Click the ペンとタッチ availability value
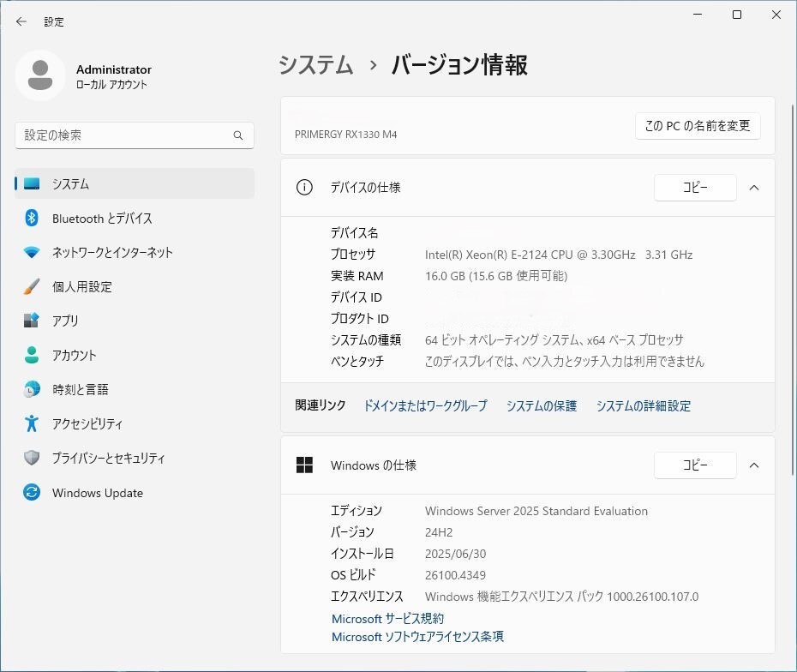This screenshot has height=672, width=797. click(x=565, y=361)
